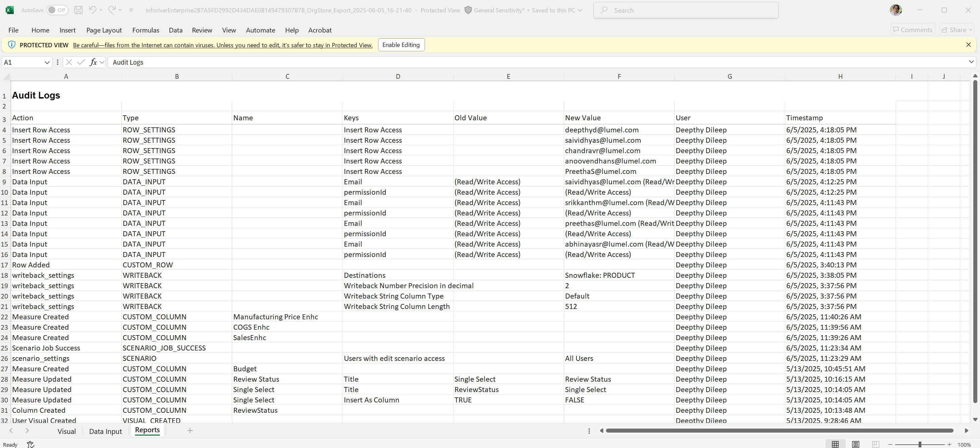
Task: Select Normal view toggle in status bar
Action: coord(835,444)
